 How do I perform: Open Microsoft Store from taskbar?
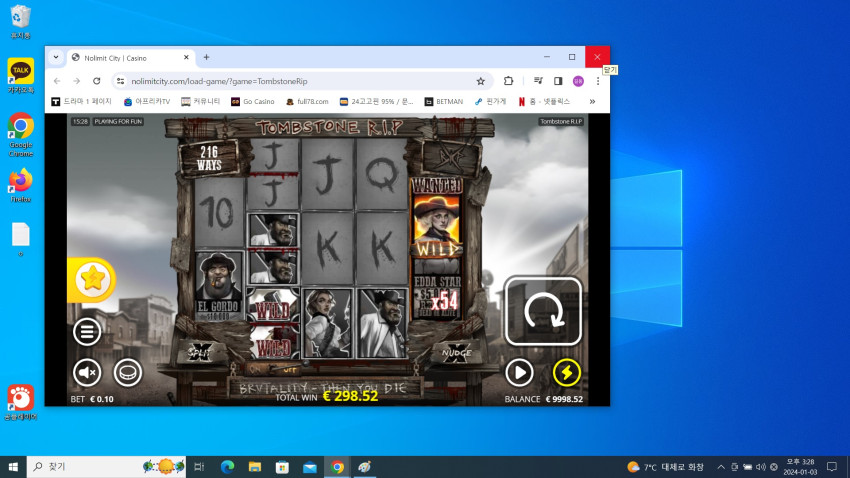282,467
